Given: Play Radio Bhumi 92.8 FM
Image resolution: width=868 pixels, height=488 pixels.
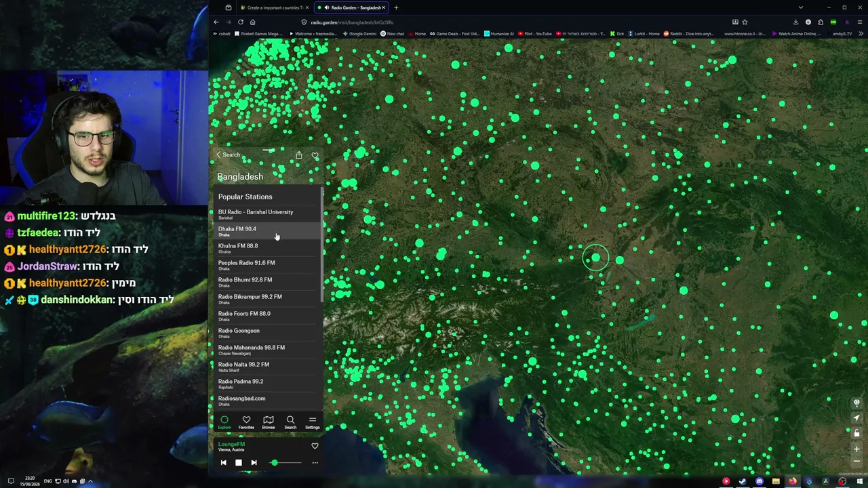Looking at the screenshot, I should (267, 282).
